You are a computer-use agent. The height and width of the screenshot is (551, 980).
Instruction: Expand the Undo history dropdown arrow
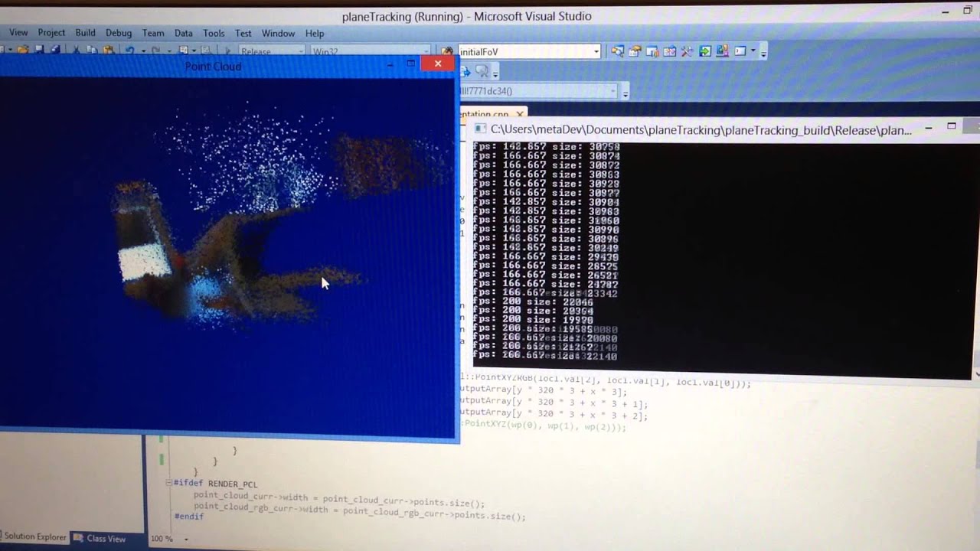coord(143,51)
